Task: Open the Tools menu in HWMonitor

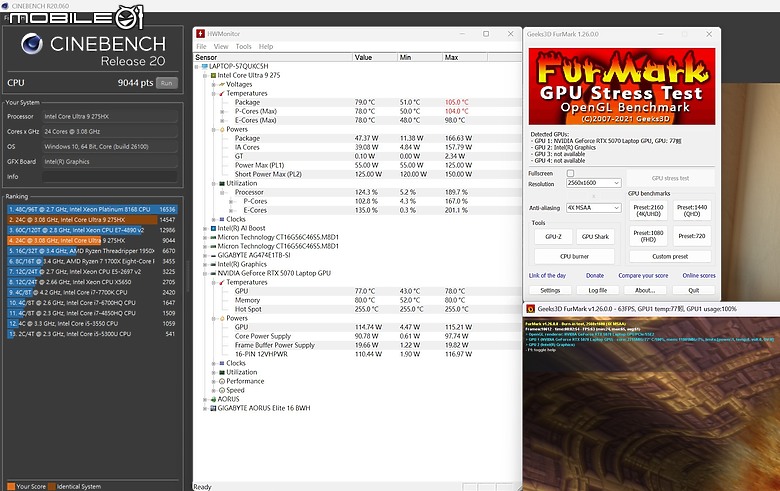Action: (x=243, y=46)
